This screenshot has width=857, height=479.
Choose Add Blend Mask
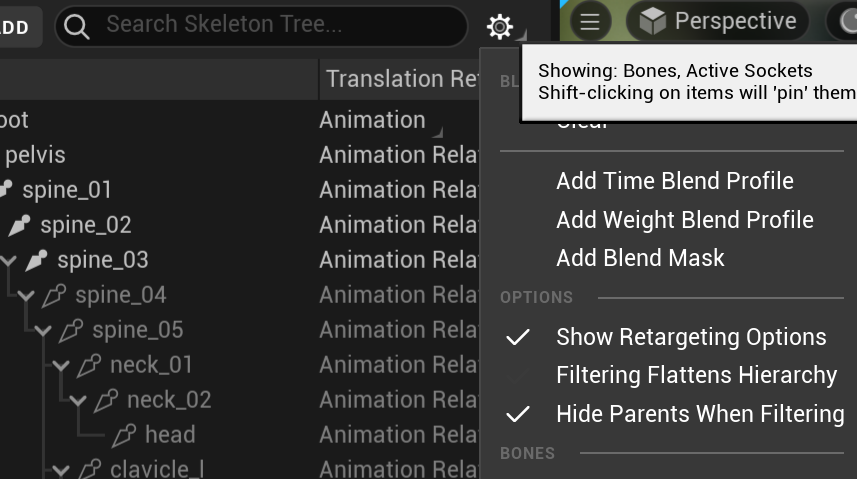pos(640,258)
